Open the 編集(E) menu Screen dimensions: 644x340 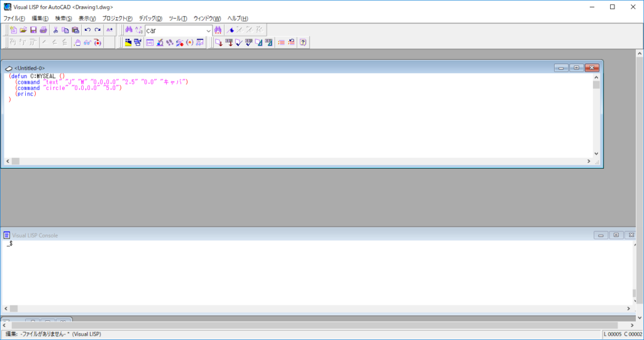[40, 18]
